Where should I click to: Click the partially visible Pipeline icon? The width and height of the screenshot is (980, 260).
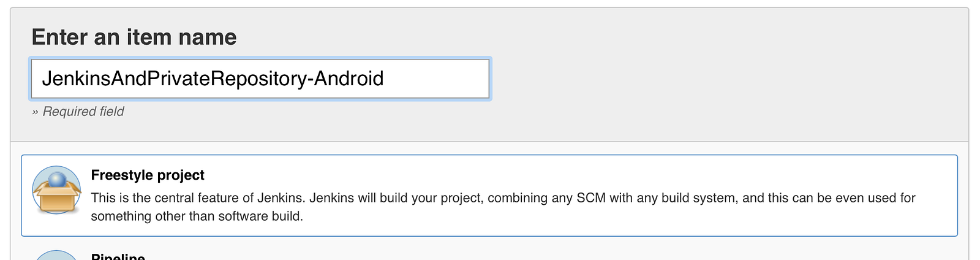(56, 256)
